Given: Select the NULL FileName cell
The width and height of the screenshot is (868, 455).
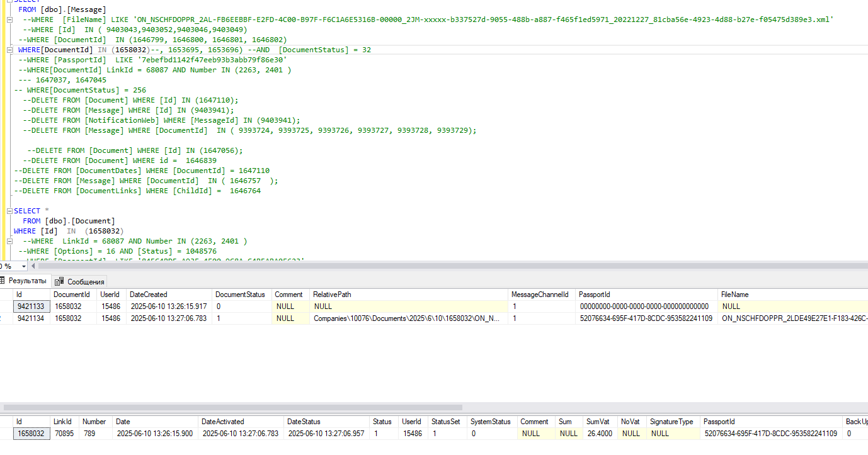Looking at the screenshot, I should [x=794, y=306].
